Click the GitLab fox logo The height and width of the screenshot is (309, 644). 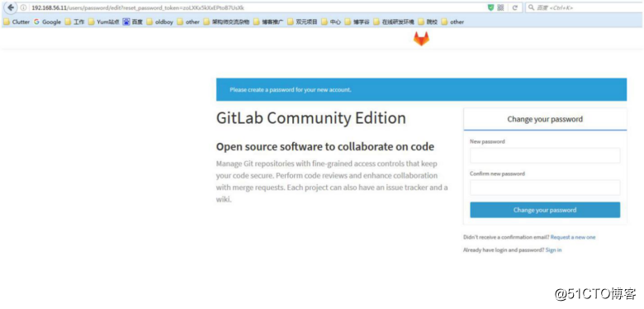(421, 39)
